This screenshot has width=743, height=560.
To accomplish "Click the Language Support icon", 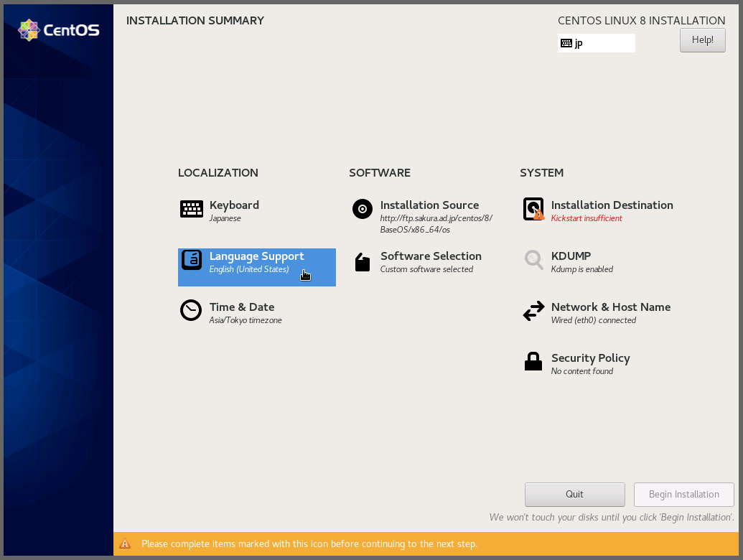I will tap(192, 260).
